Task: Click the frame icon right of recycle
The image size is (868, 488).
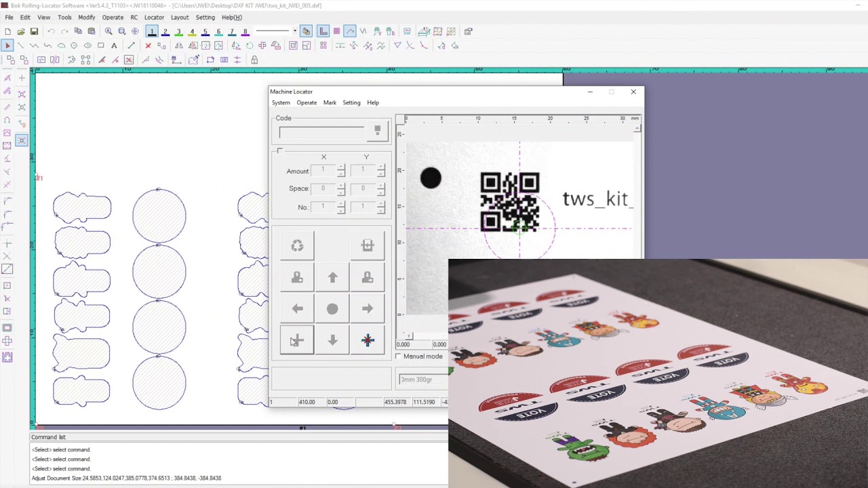Action: point(368,246)
